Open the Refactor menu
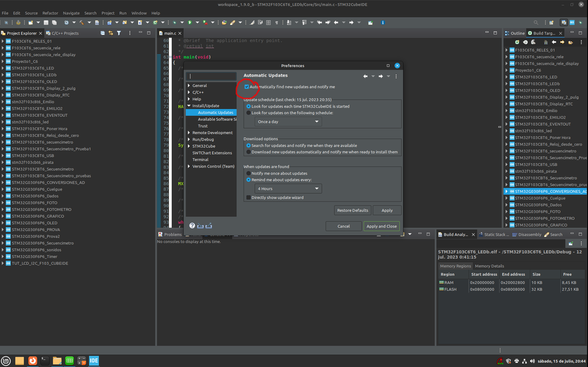This screenshot has height=367, width=588. point(50,13)
